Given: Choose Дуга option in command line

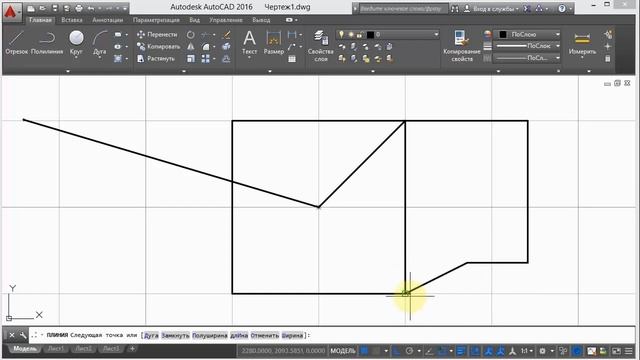Looking at the screenshot, I should (151, 336).
